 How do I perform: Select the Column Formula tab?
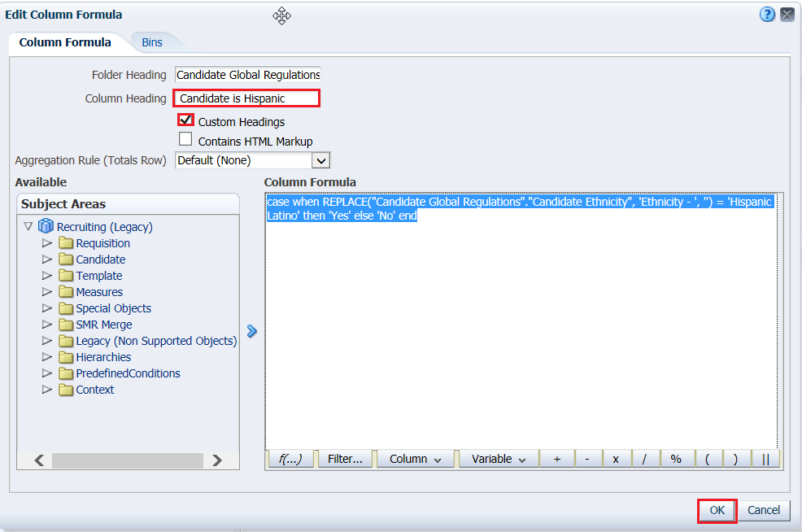tap(65, 42)
